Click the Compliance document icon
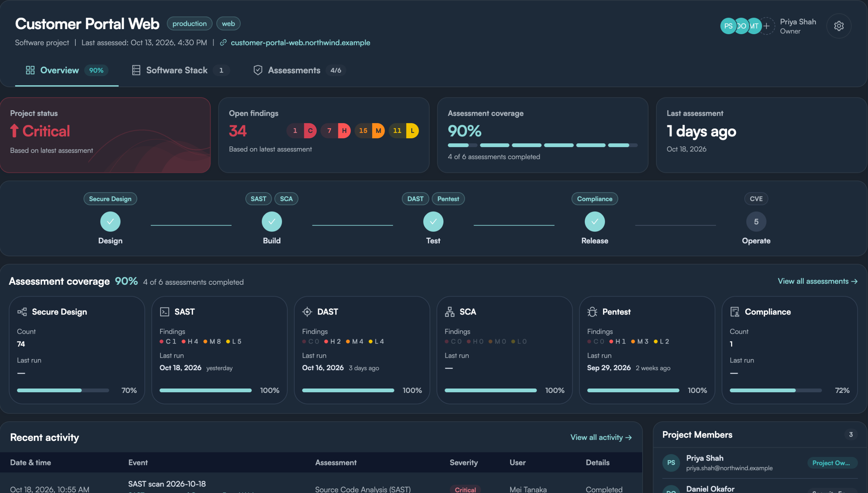Screen dimensions: 868x493 click(735, 312)
